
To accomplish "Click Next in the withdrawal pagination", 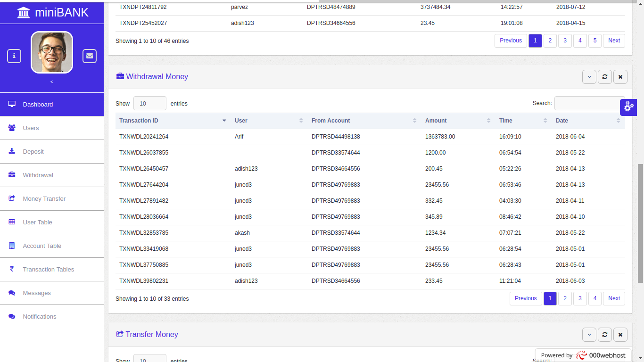I will [x=614, y=298].
